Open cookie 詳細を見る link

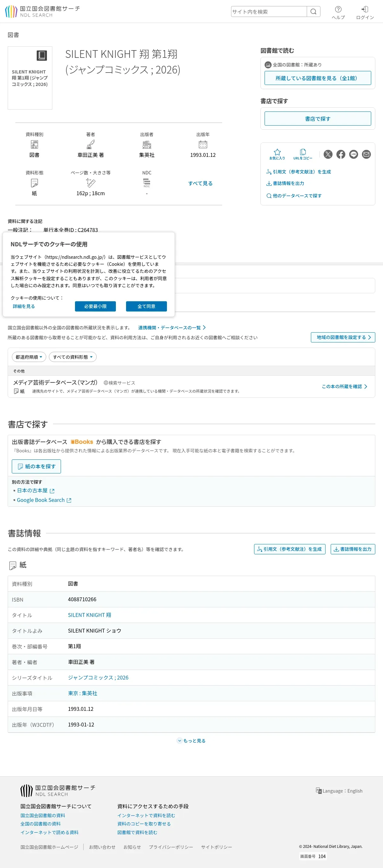point(24,306)
